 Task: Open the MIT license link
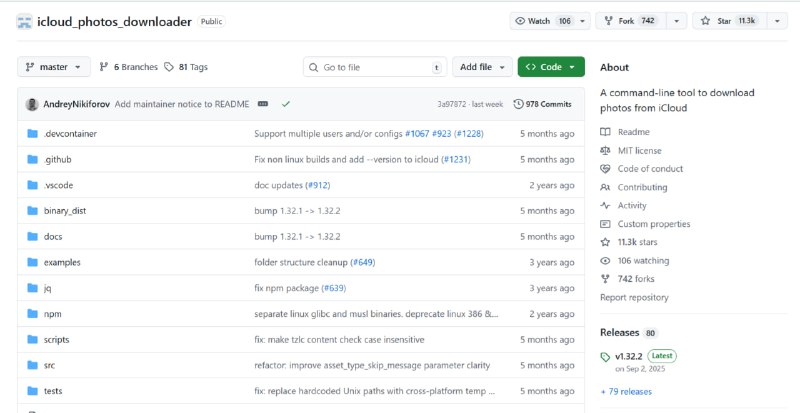coord(640,151)
